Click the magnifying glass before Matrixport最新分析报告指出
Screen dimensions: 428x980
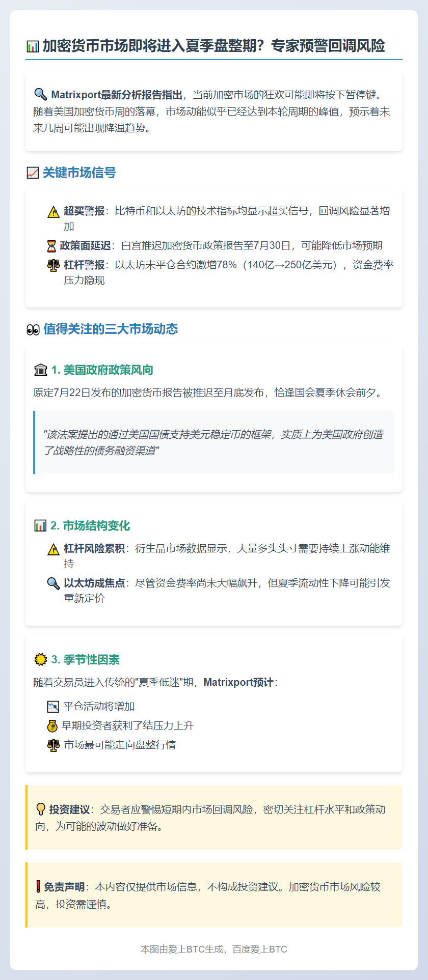click(40, 95)
